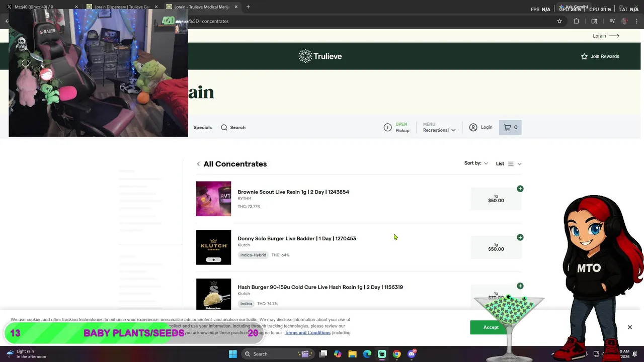
Task: Click Hash Burger rosin thumbnail
Action: pos(213,294)
